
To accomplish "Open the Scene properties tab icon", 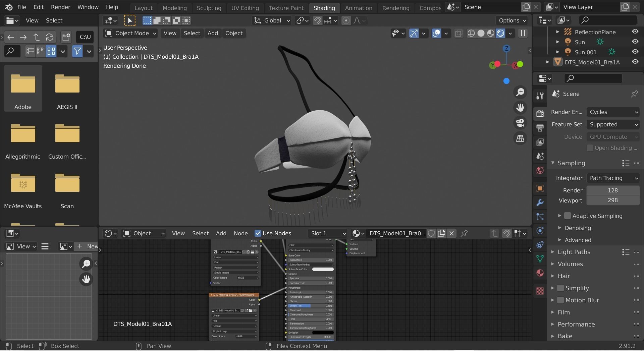I will [540, 156].
